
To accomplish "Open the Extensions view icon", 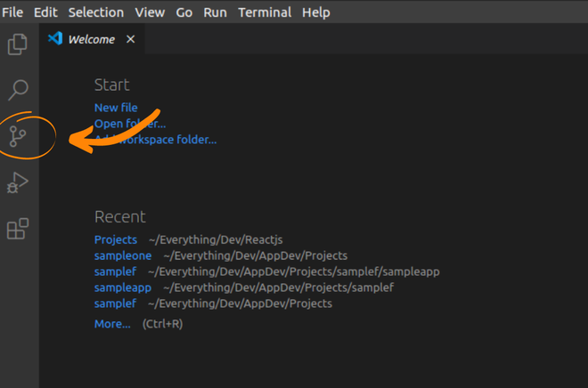I will (x=18, y=229).
